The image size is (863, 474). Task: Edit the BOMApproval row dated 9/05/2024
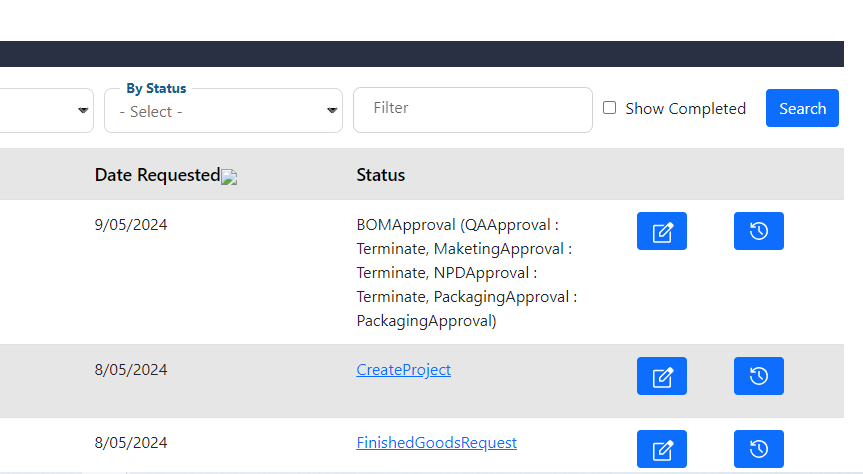(662, 231)
